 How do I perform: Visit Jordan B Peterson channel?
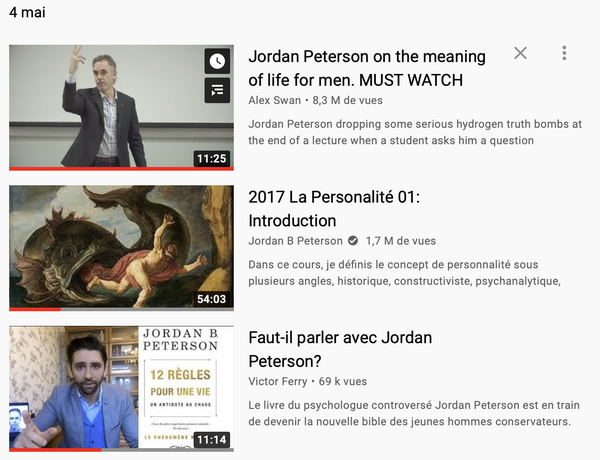[x=295, y=241]
